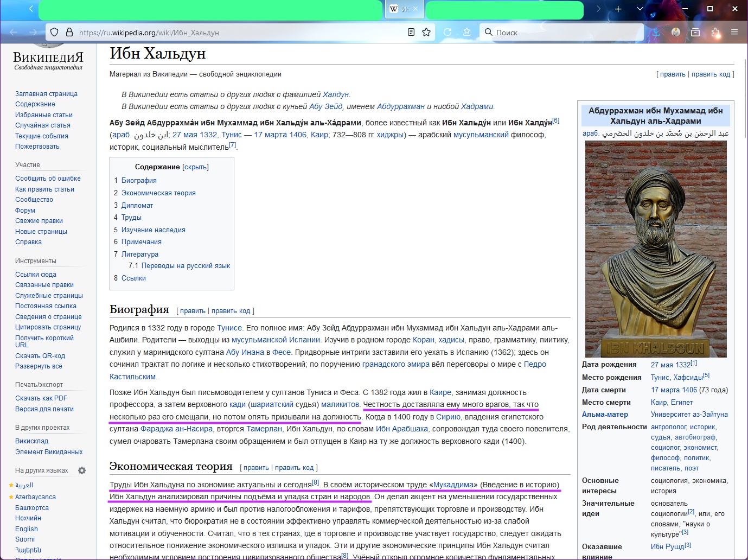Image resolution: width=748 pixels, height=560 pixels.
Task: Open Ибн Рушд link in infobox
Action: (x=667, y=546)
